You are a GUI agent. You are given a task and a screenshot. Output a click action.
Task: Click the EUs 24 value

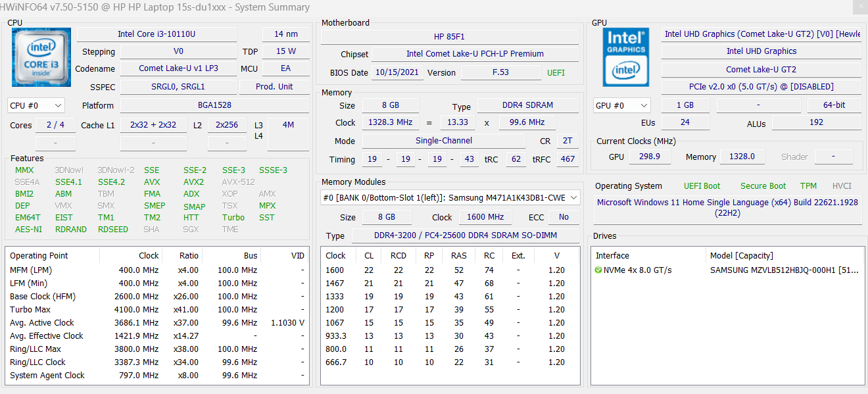(x=685, y=122)
